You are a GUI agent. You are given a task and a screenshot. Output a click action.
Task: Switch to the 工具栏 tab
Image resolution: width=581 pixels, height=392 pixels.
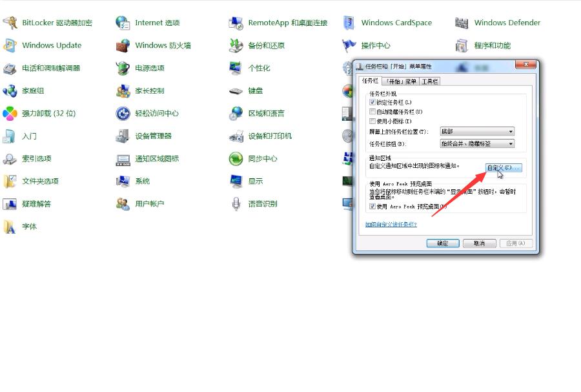tap(430, 81)
